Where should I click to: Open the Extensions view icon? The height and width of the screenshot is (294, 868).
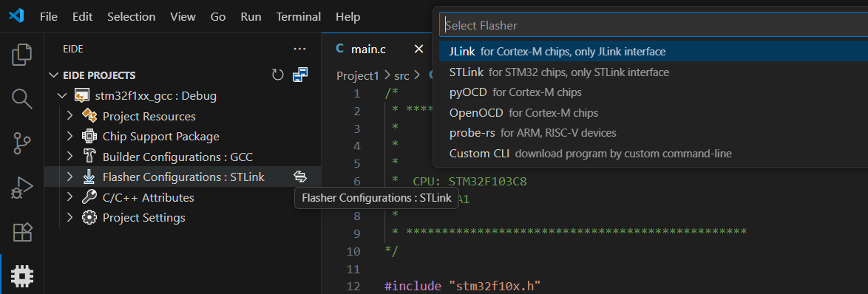(x=22, y=232)
